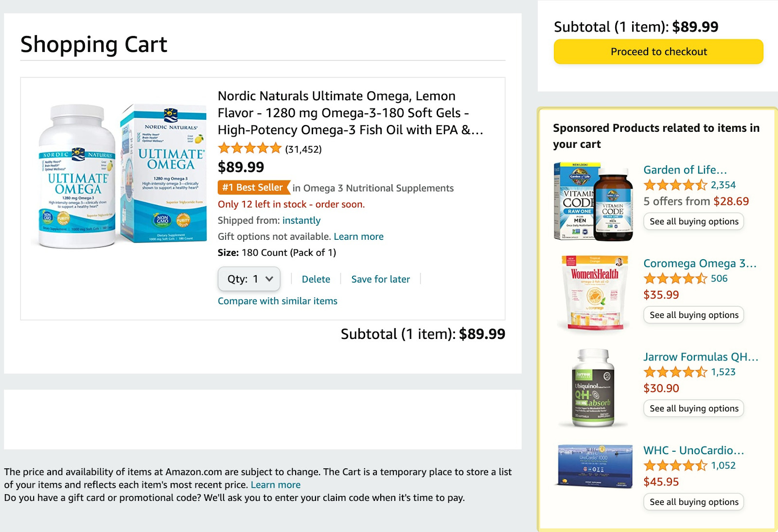Delete the Nordic Naturals item
Image resolution: width=778 pixels, height=532 pixels.
316,279
